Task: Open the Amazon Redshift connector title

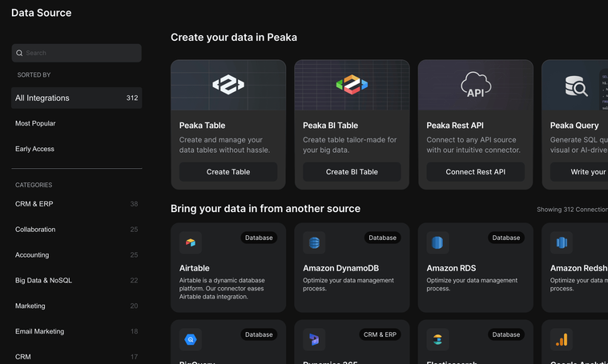Action: pos(579,268)
